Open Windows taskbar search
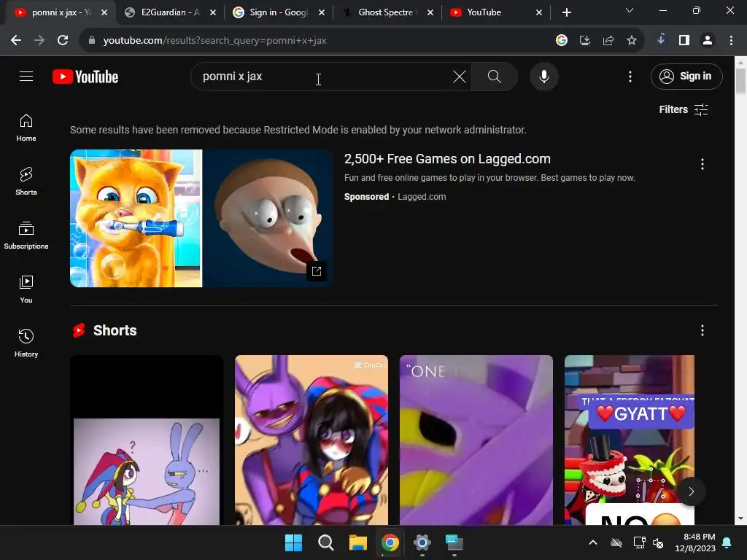Image resolution: width=747 pixels, height=560 pixels. pos(326,542)
